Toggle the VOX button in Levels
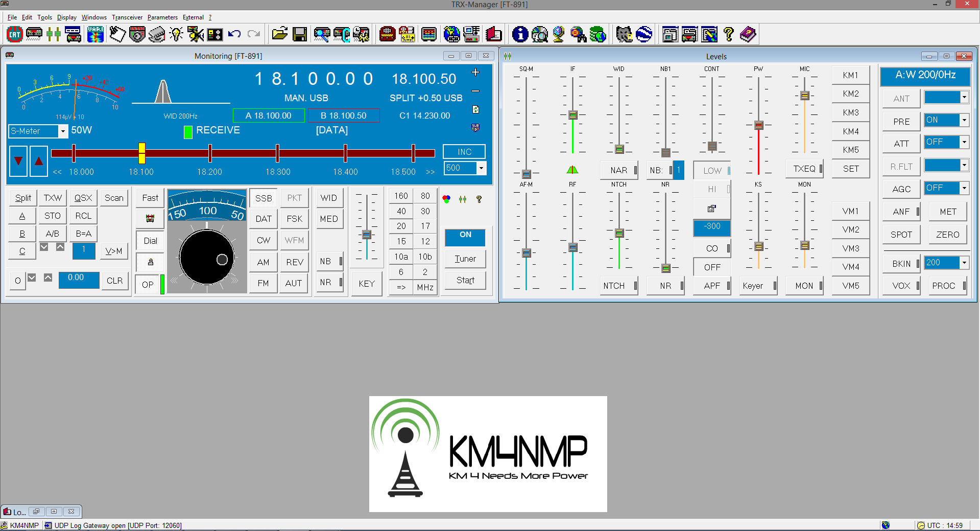The image size is (980, 531). pos(901,286)
